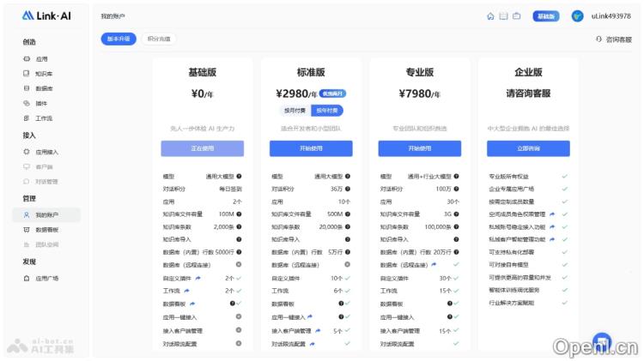This screenshot has width=644, height=361.
Task: Click the 企业版 请咨询客服 text
Action: pyautogui.click(x=528, y=93)
